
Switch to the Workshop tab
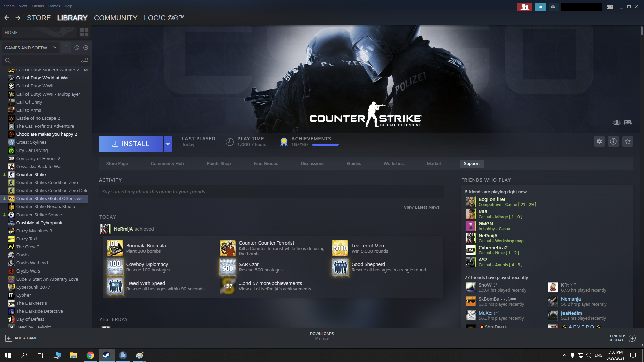pyautogui.click(x=394, y=164)
